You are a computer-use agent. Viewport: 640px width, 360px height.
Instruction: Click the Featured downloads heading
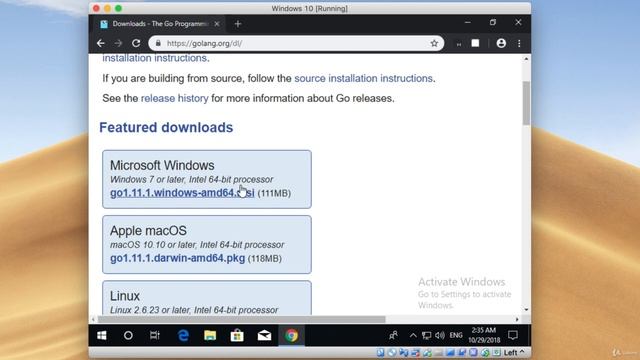tap(166, 127)
